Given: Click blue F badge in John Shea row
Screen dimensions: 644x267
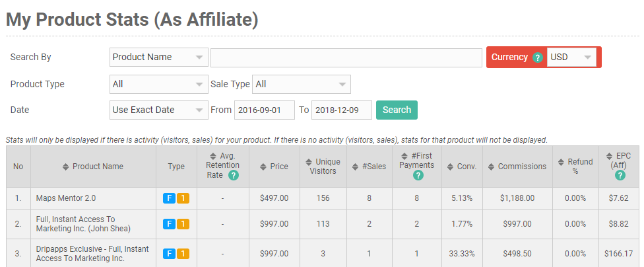Looking at the screenshot, I should [x=169, y=224].
